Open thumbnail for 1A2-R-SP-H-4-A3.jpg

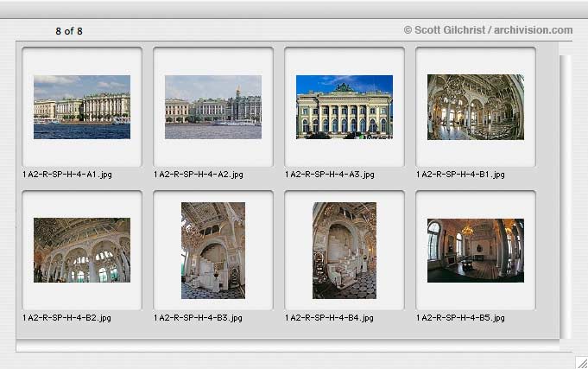click(345, 107)
